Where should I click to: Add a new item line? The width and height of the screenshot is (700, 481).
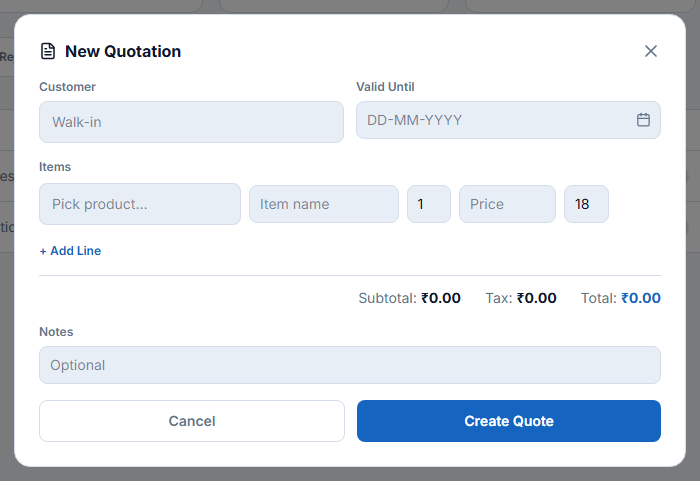tap(70, 251)
